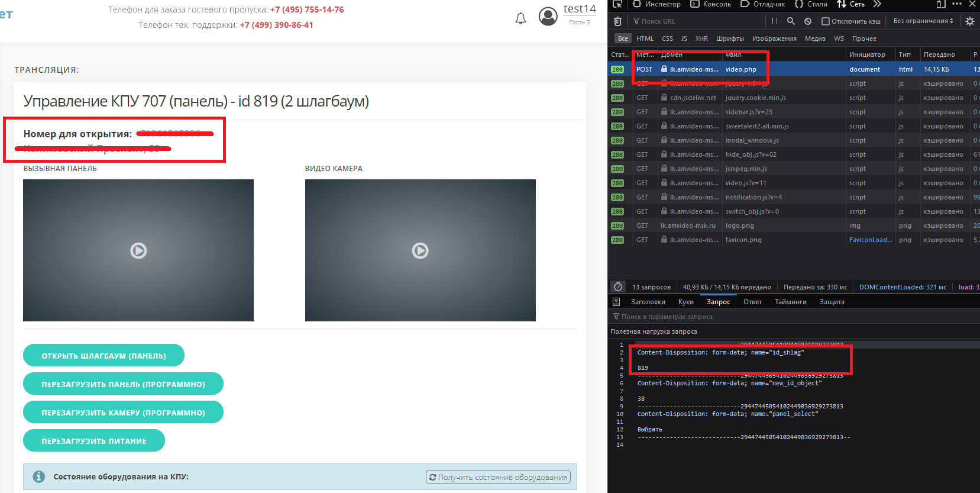This screenshot has width=980, height=493.
Task: Open the Ответ details tab
Action: click(752, 302)
